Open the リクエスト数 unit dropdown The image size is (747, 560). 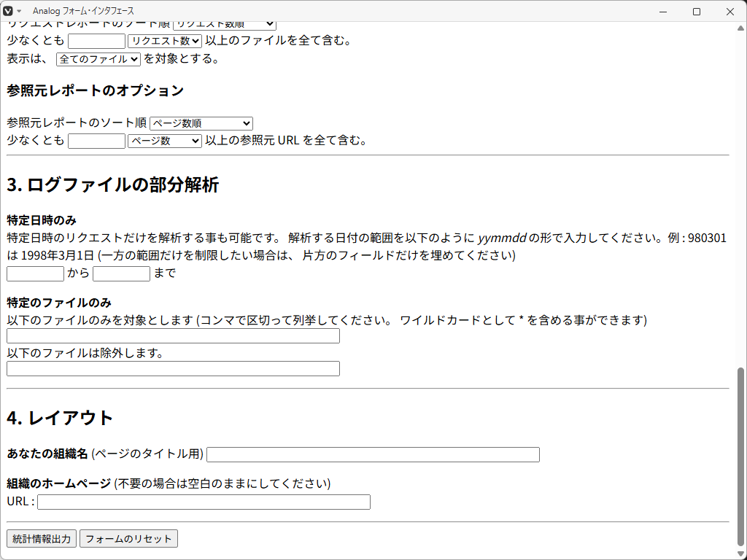165,41
